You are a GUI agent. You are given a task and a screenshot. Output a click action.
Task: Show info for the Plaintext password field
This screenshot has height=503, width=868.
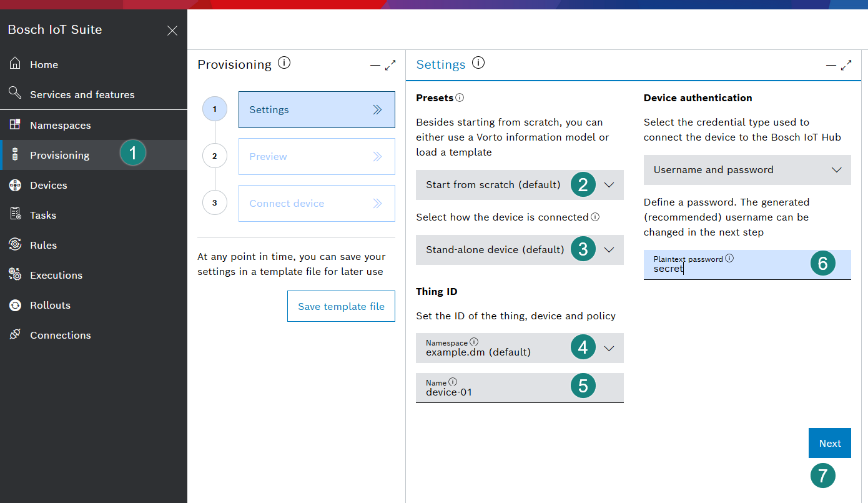(x=729, y=258)
